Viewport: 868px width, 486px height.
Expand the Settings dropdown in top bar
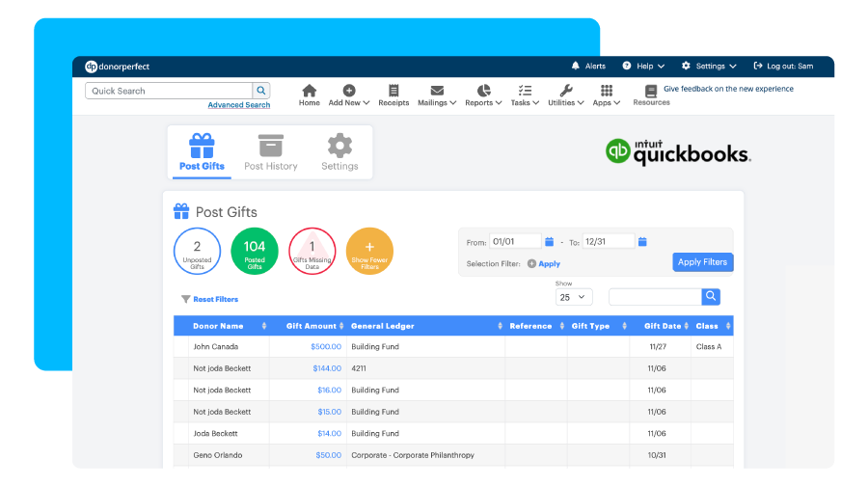[x=709, y=66]
